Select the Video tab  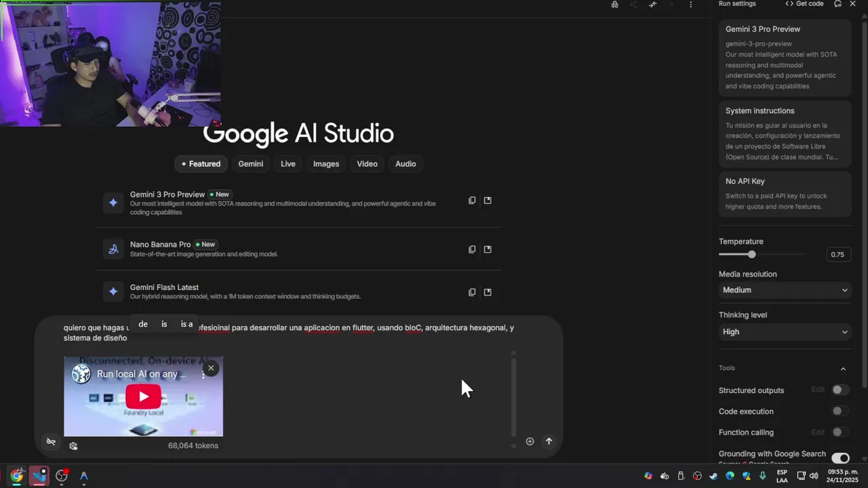(367, 163)
